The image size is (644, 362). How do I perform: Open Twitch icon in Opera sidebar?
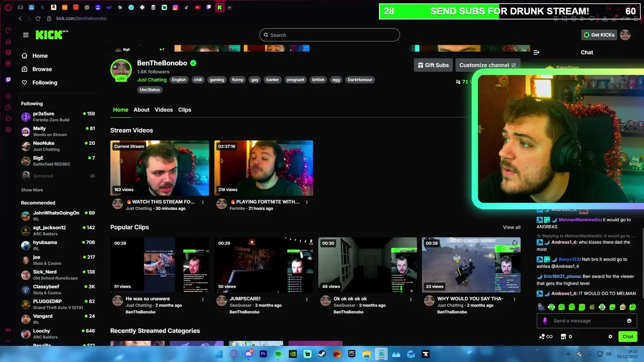(8, 79)
